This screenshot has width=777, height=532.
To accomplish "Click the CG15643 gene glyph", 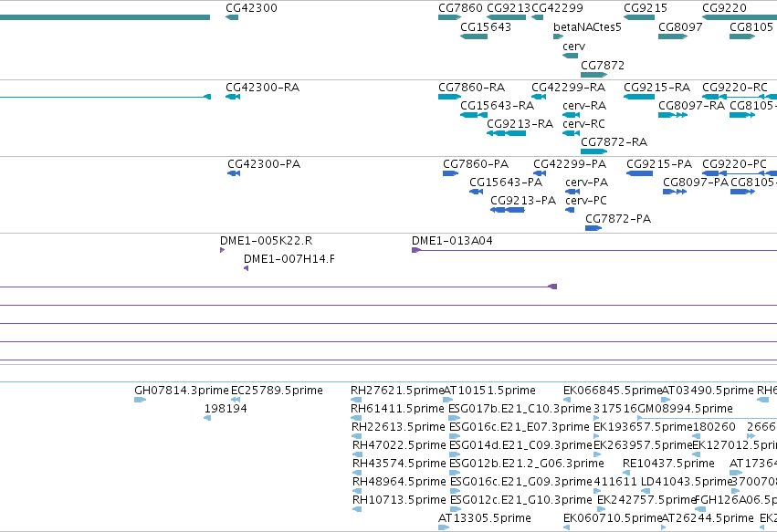I will tap(474, 37).
